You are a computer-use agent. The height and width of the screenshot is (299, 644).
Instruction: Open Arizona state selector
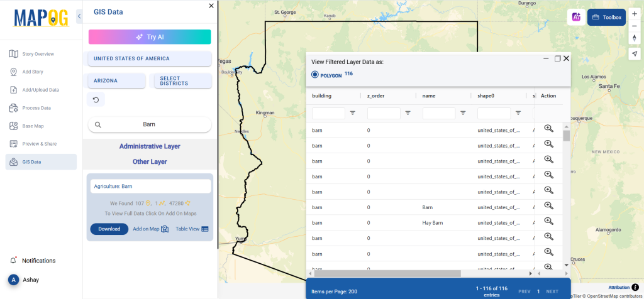(x=116, y=81)
